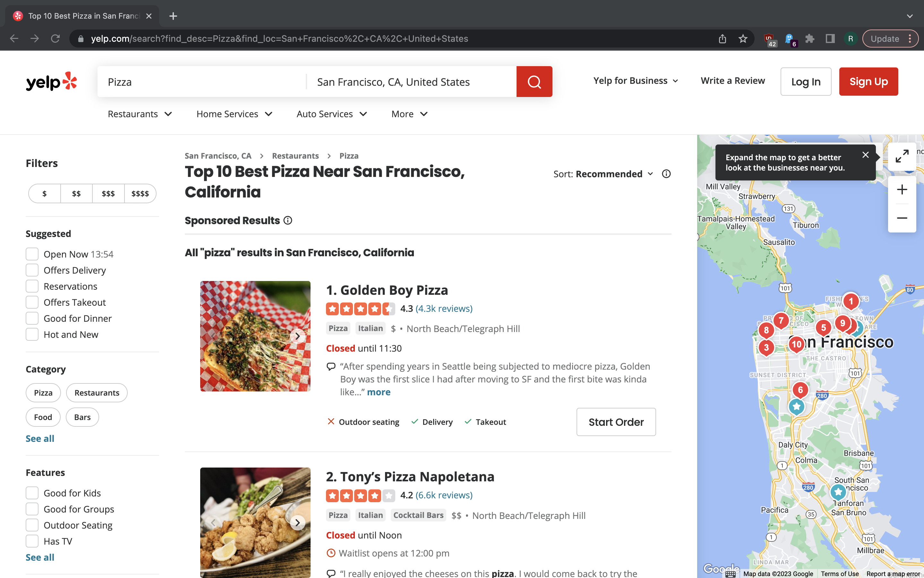Show next photo for Golden Boy Pizza
The height and width of the screenshot is (578, 924).
tap(297, 336)
